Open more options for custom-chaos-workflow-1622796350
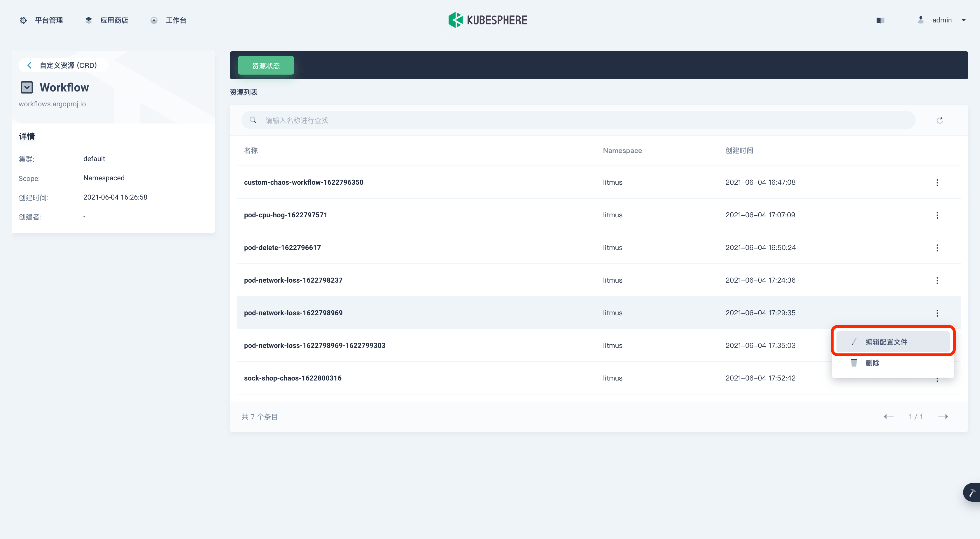Viewport: 980px width, 539px height. click(x=937, y=182)
